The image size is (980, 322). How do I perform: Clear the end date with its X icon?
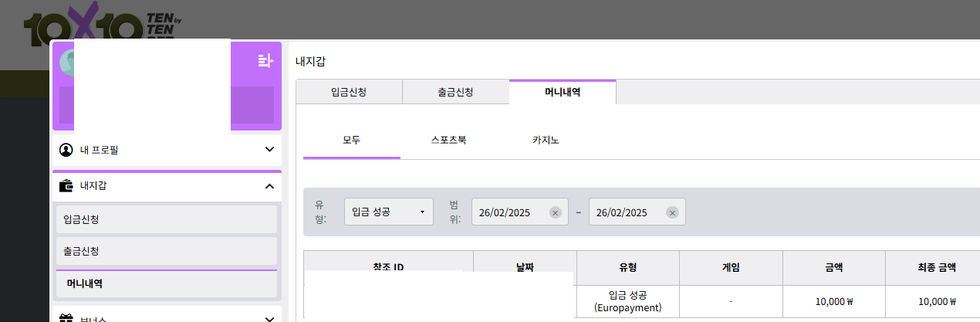pos(672,212)
